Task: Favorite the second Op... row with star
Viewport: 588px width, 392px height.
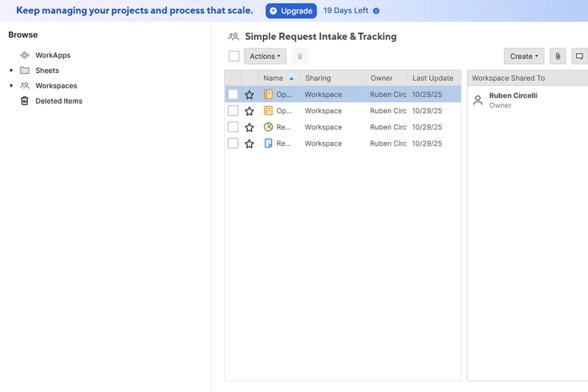Action: (x=249, y=111)
